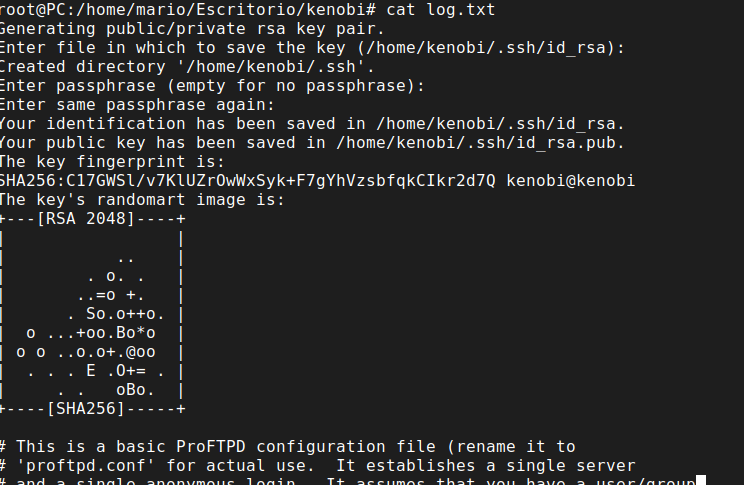Click the path '/home/kenobi/.ssh/id_rsa.pub.'

pyautogui.click(x=480, y=143)
